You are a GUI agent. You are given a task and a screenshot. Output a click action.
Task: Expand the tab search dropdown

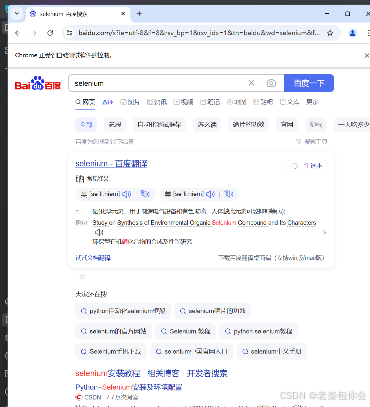click(x=17, y=14)
